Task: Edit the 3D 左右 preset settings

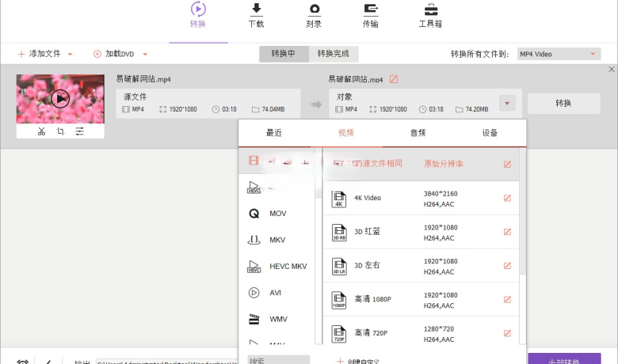Action: [x=507, y=266]
